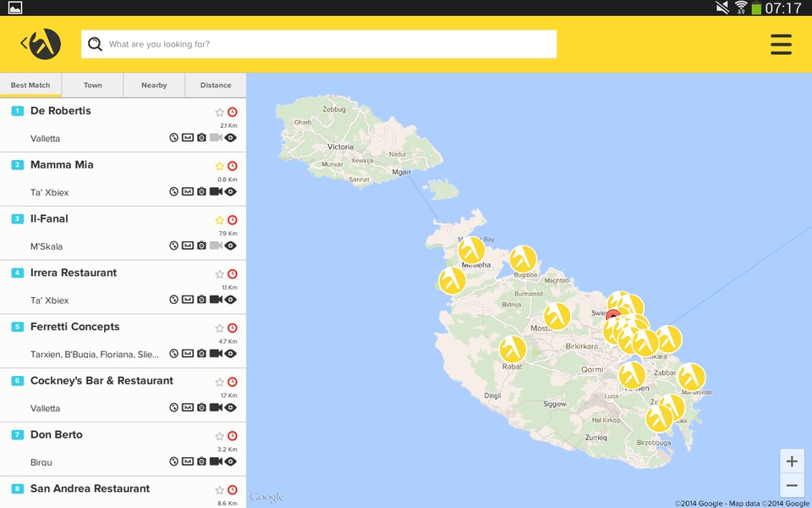Open the Il-Fanal listing title
Viewport: 812px width, 508px height.
(x=49, y=218)
